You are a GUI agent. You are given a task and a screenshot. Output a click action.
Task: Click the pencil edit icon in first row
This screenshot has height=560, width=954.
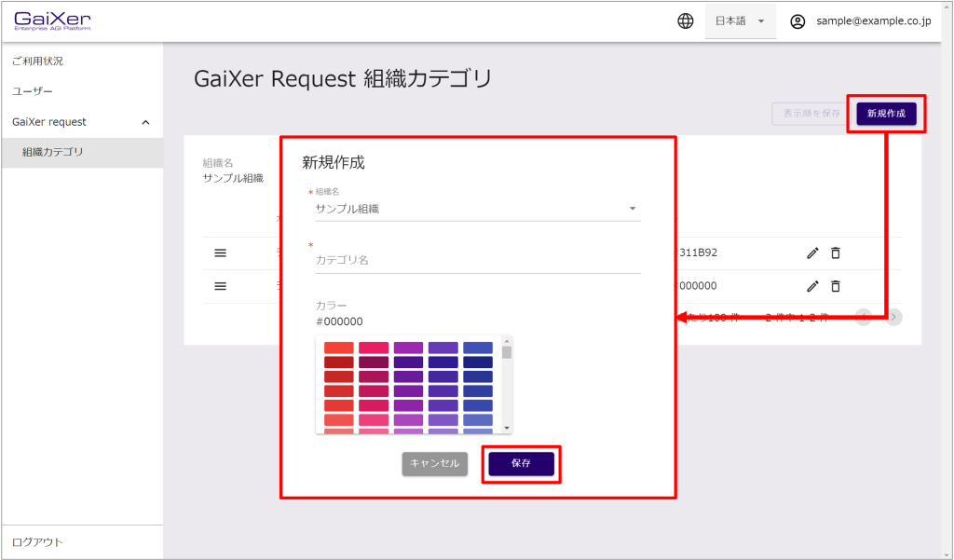click(x=812, y=253)
